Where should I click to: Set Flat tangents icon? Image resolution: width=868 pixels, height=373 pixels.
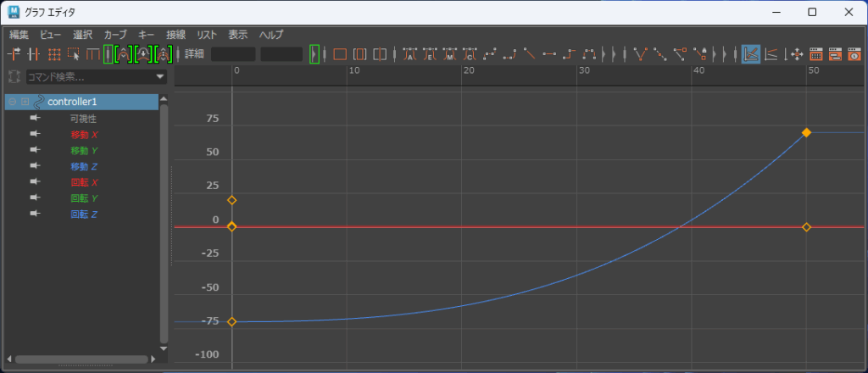(549, 54)
